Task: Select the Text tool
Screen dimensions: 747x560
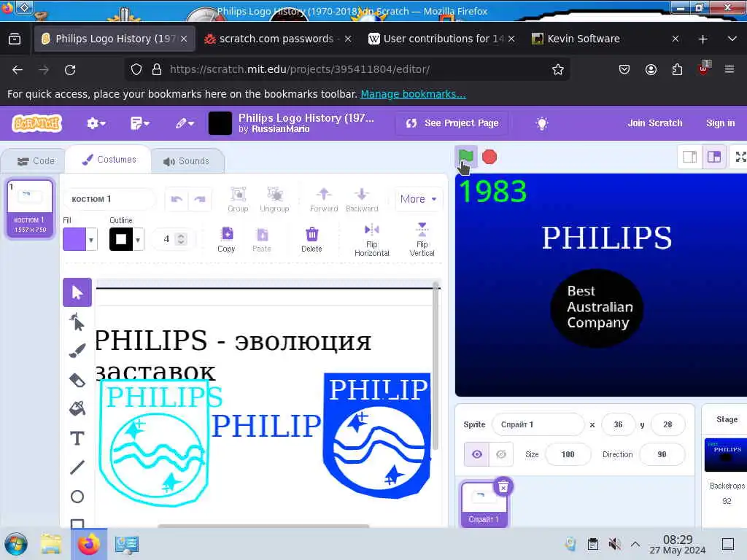Action: tap(77, 438)
